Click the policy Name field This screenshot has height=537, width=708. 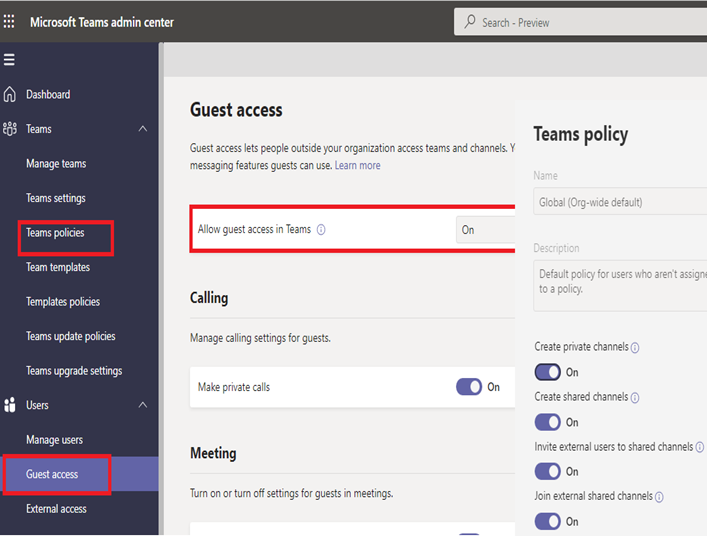click(620, 202)
